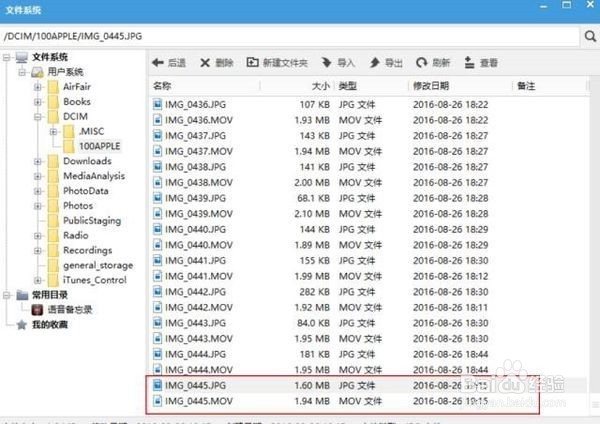This screenshot has height=424, width=600.
Task: Sort by 类型 column header
Action: pos(347,86)
